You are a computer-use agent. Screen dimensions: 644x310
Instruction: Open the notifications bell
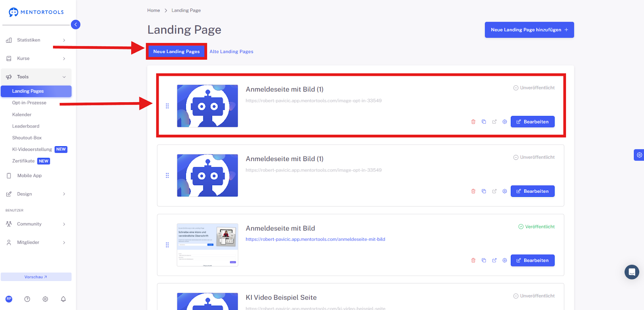coord(63,299)
